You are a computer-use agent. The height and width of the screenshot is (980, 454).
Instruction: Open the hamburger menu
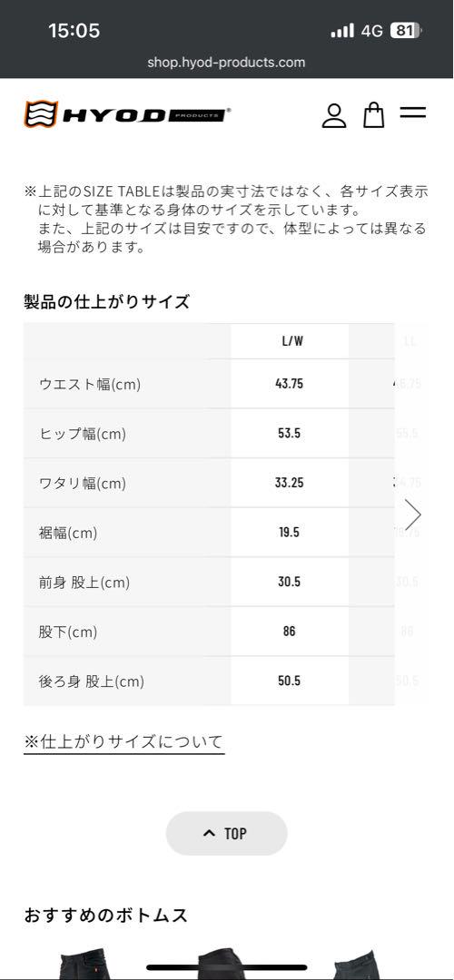413,113
